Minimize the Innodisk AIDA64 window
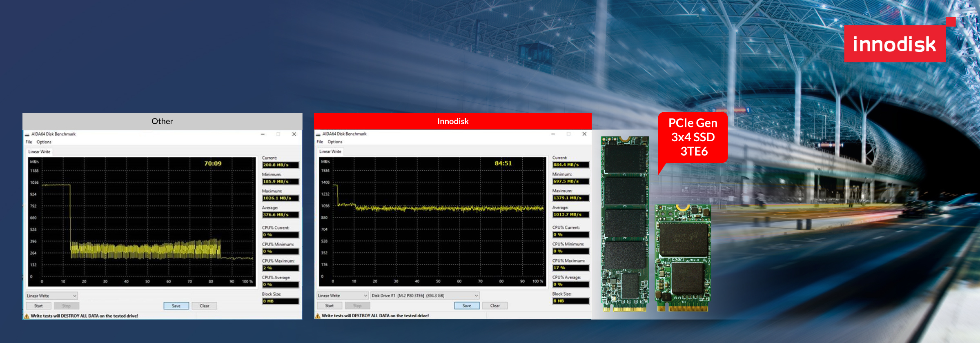 pos(553,134)
